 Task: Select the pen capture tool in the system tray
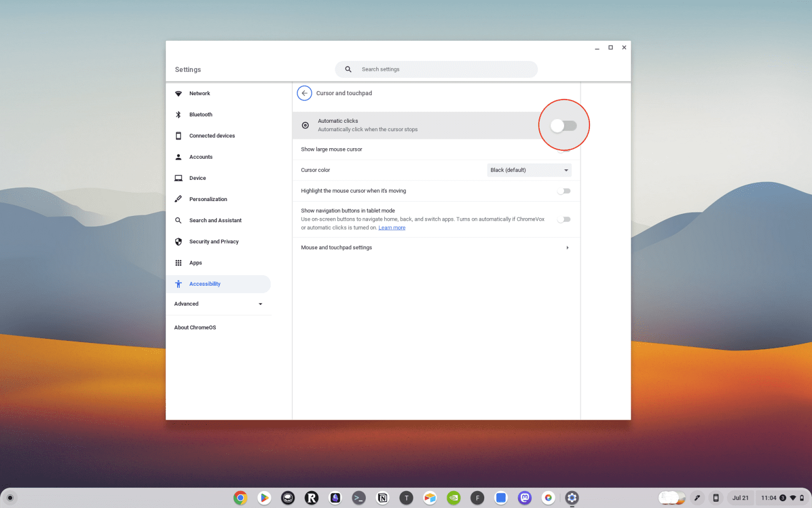697,498
